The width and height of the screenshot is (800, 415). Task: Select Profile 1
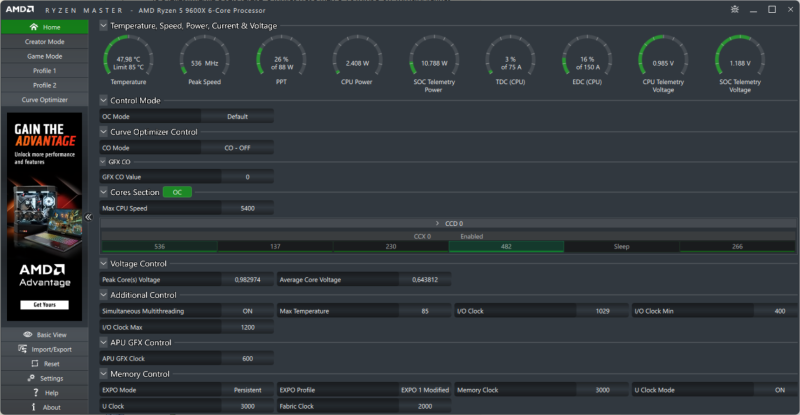point(44,70)
